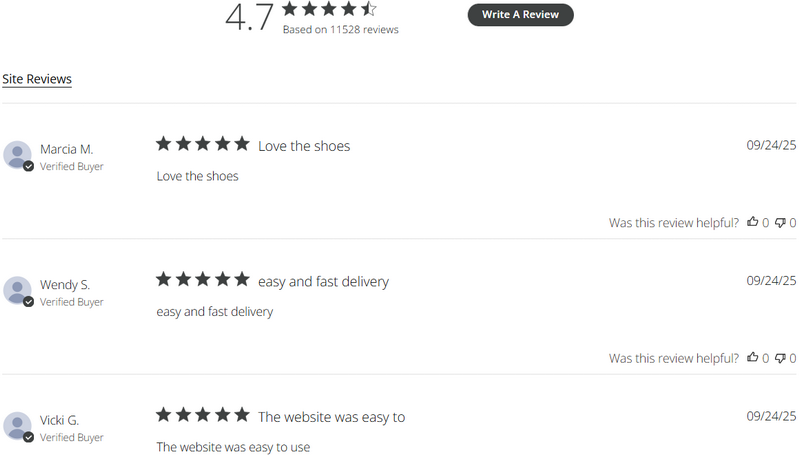800x455 pixels.
Task: Click the 4.7 overall star rating
Action: (x=329, y=9)
